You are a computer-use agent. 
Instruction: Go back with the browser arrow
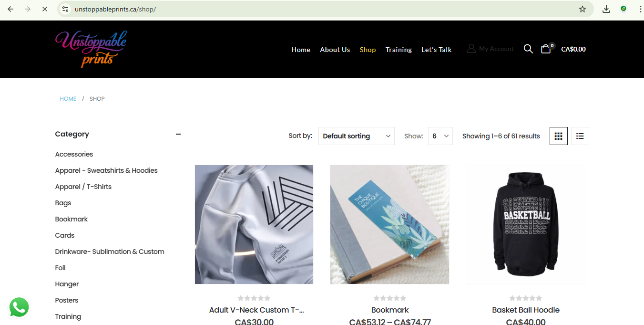pyautogui.click(x=10, y=9)
